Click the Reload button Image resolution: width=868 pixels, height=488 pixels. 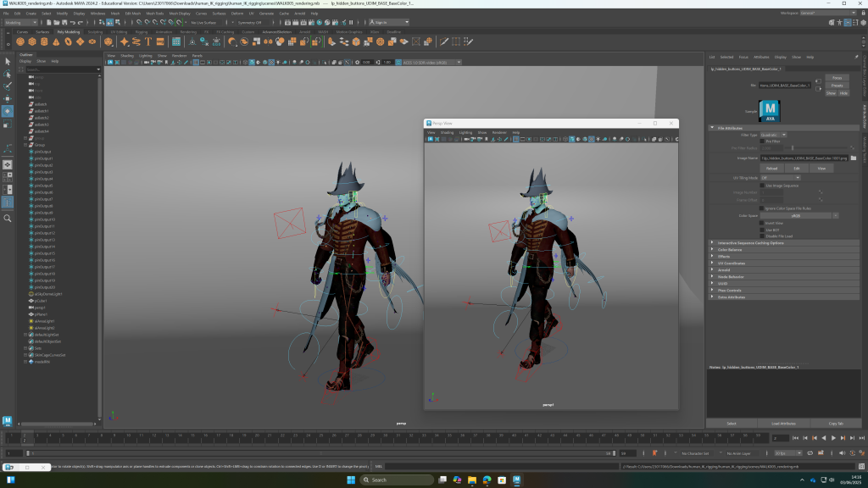(772, 168)
